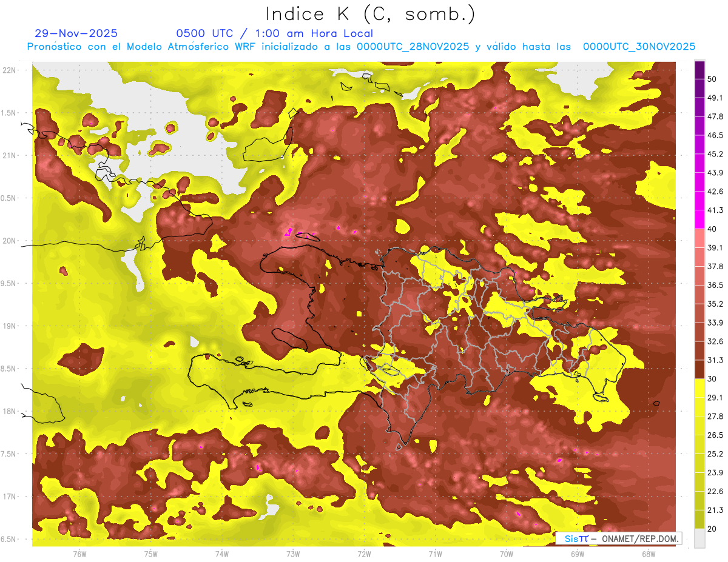Click the colorbar value '36.5'
The image size is (728, 562).
click(x=715, y=285)
